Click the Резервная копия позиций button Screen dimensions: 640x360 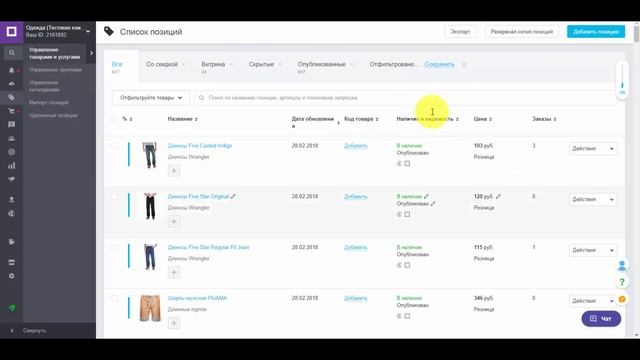tap(522, 31)
